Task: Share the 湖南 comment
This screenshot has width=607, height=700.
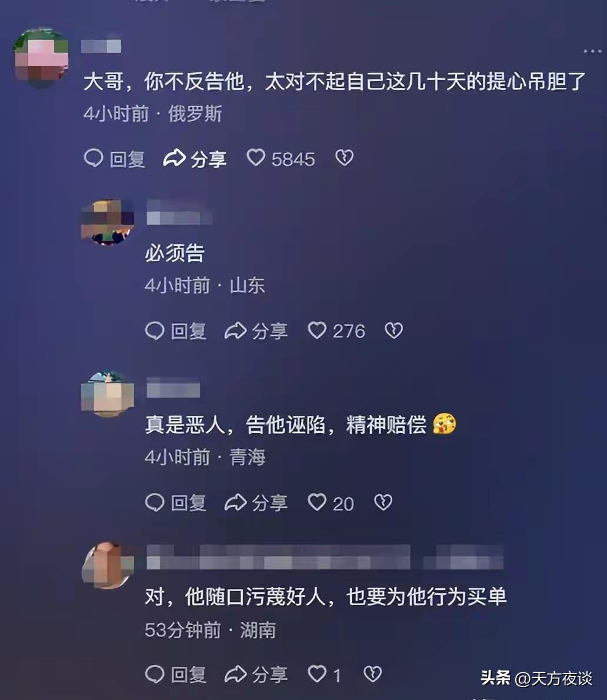Action: pos(256,674)
